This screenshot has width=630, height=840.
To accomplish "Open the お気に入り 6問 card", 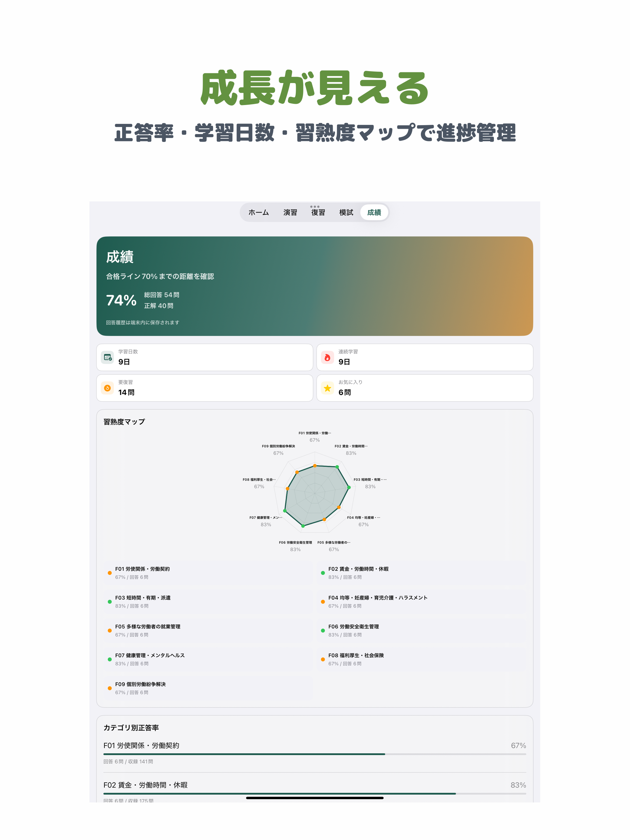I will (425, 388).
